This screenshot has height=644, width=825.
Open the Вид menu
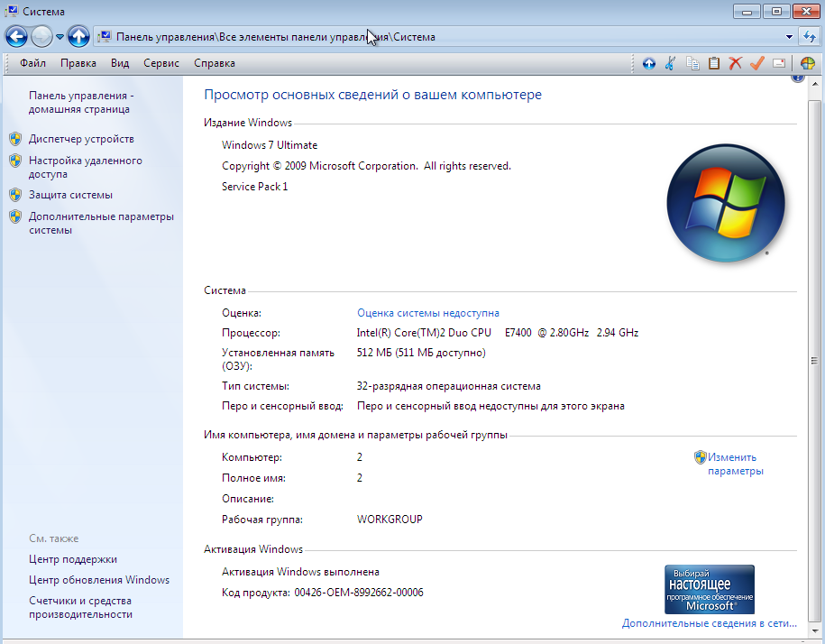[120, 63]
